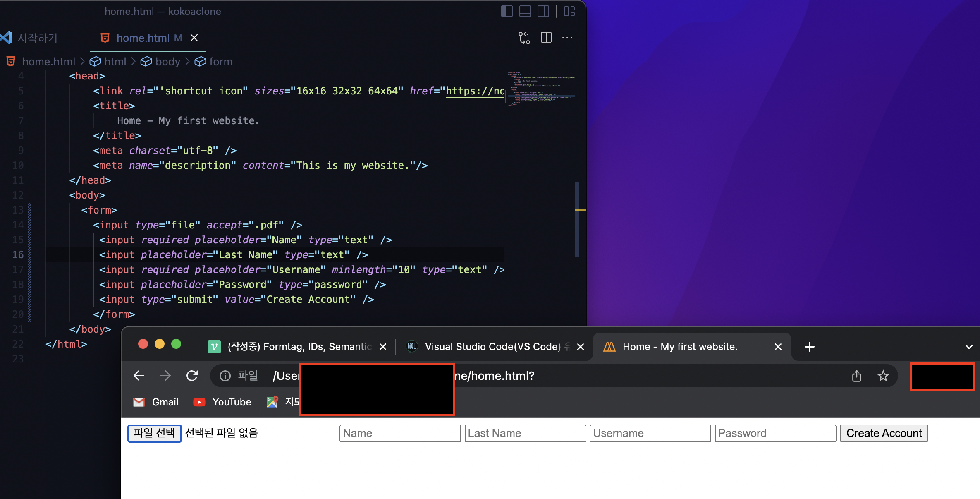Click the open changes compare icon
Screen dimensions: 980x499
524,38
